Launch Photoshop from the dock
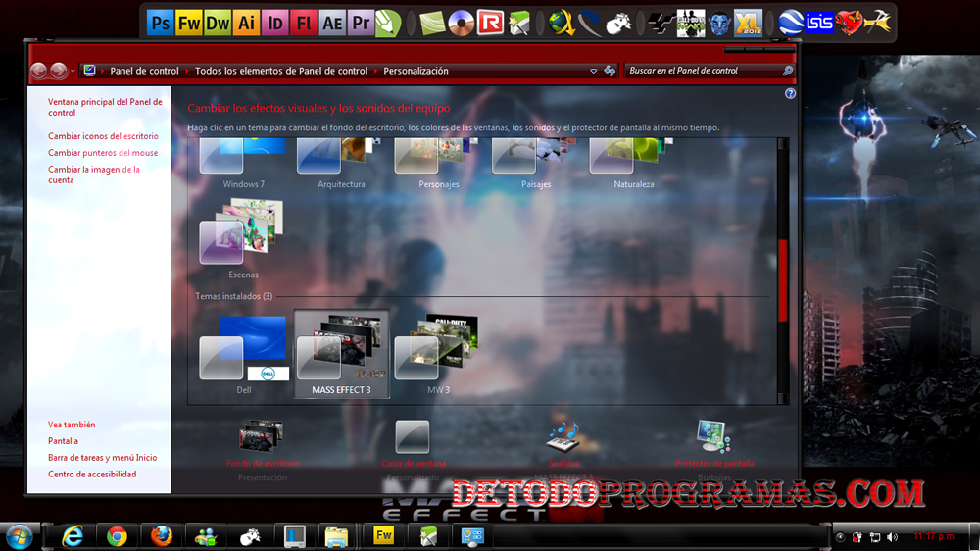 coord(160,24)
